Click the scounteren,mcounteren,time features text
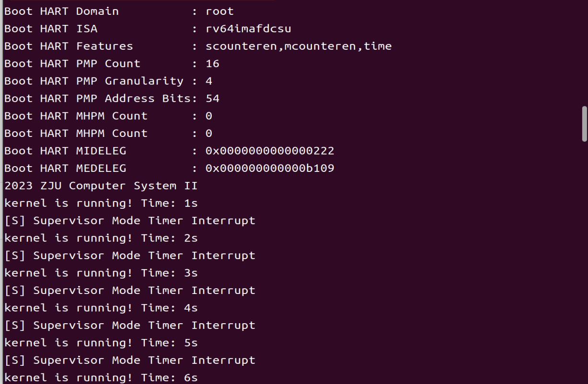This screenshot has height=384, width=588. [299, 46]
